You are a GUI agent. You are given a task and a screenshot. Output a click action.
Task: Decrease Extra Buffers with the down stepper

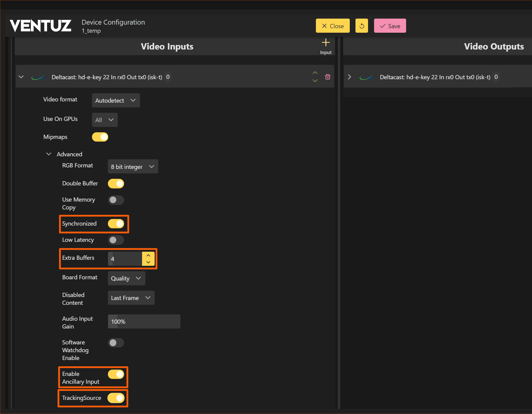(x=148, y=262)
